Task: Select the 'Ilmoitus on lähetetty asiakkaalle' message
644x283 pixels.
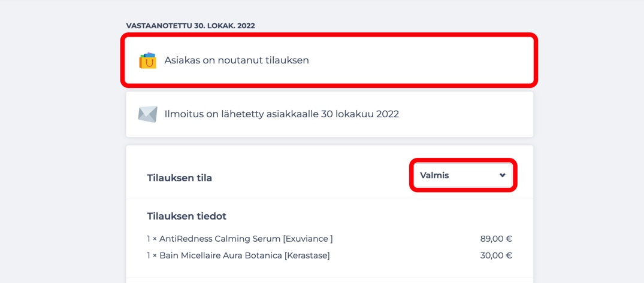Action: click(x=282, y=114)
